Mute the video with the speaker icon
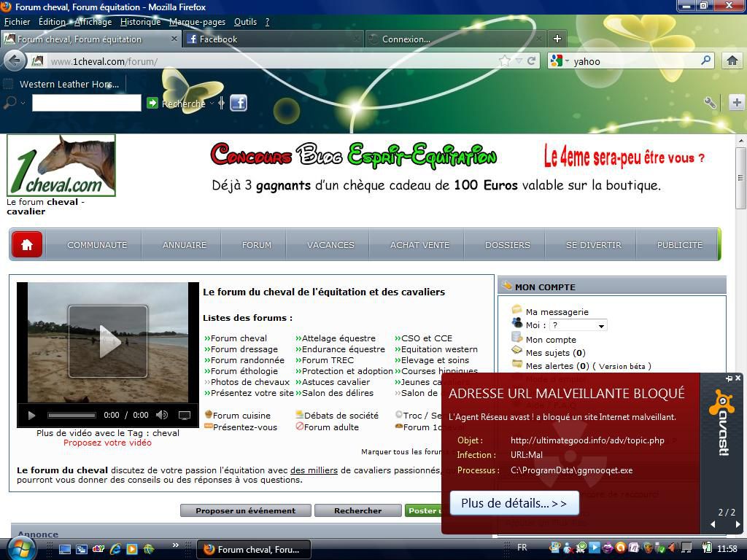 tap(162, 415)
